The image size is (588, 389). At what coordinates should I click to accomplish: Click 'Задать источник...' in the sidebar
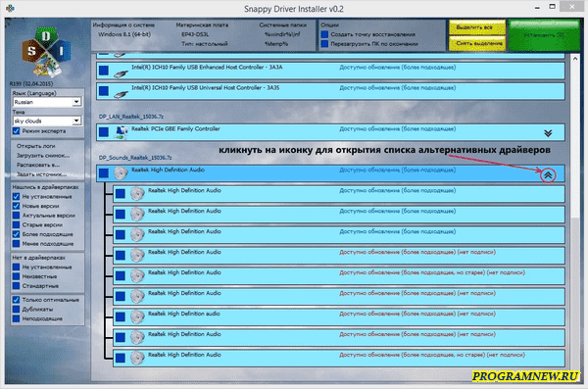click(x=41, y=174)
